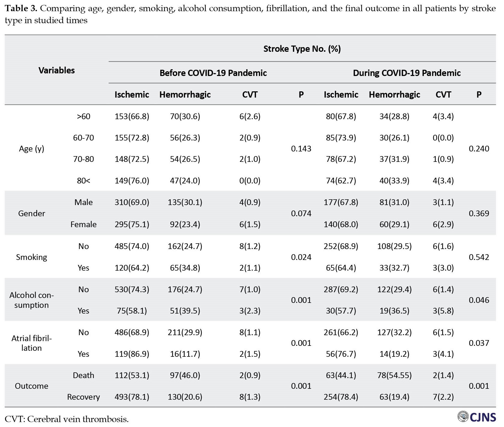Select the 0.240 P value cell
Image resolution: width=504 pixels, height=427 pixels.
479,149
